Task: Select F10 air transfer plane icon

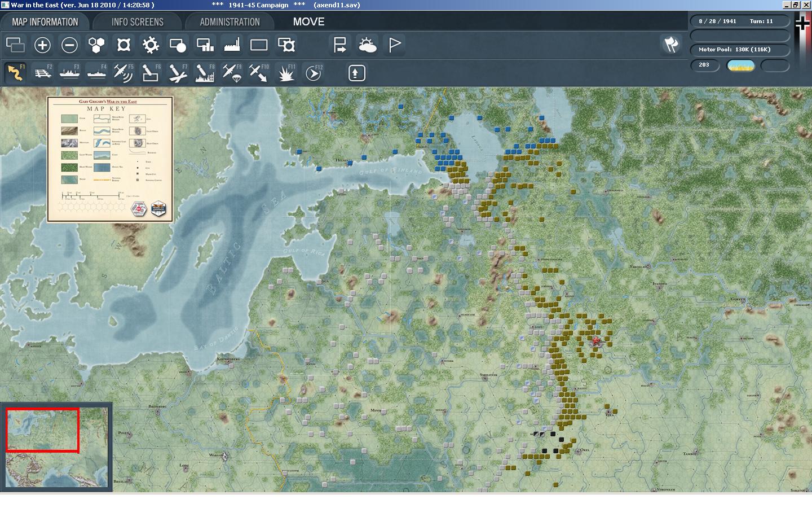Action: (259, 73)
